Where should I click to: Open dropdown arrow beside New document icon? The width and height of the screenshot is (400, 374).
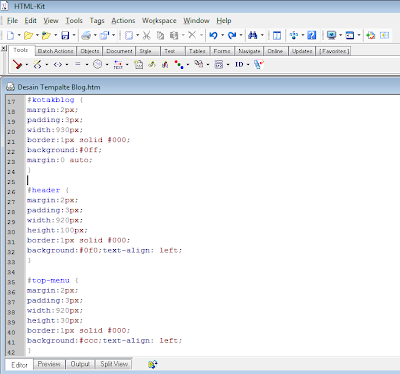pyautogui.click(x=19, y=35)
